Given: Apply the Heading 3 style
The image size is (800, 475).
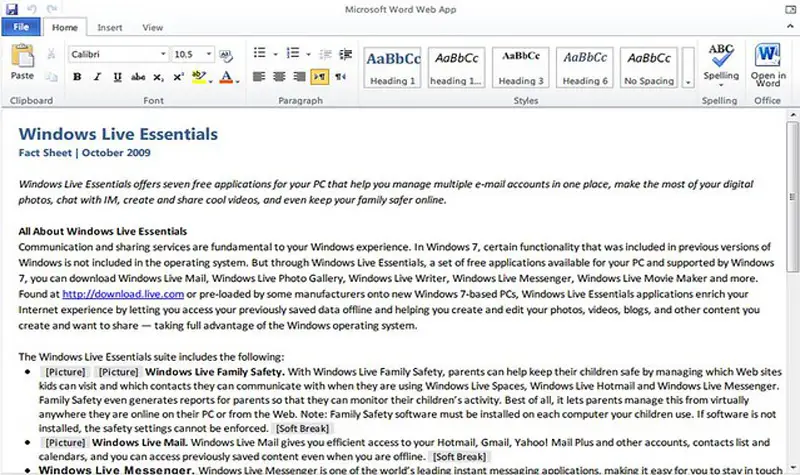Looking at the screenshot, I should tap(520, 67).
